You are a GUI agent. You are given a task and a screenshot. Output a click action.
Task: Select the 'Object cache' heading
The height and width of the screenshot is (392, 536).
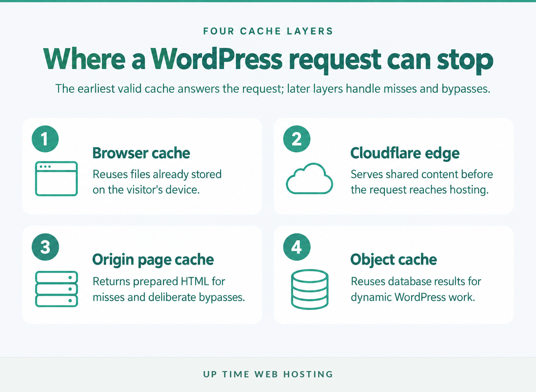(394, 260)
